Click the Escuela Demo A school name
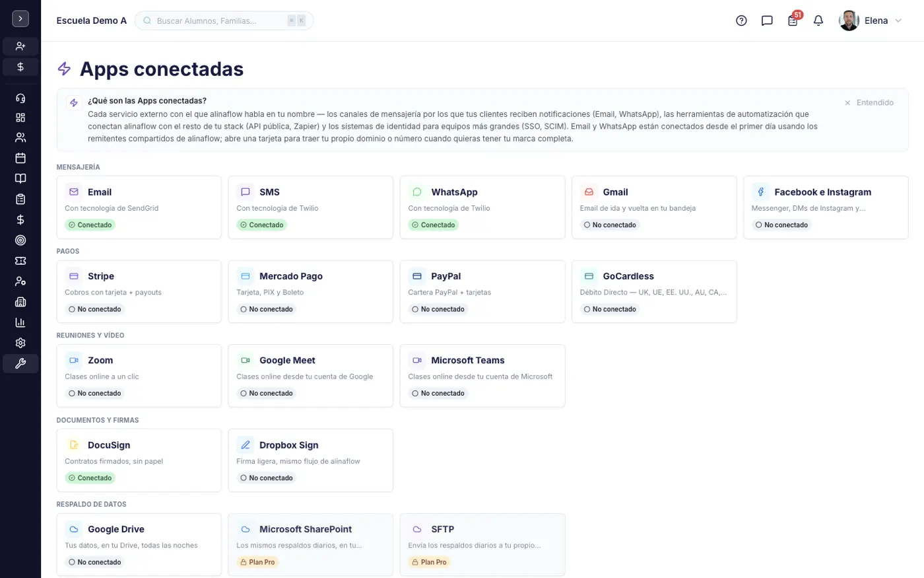Viewport: 924px width, 578px height. click(x=92, y=20)
